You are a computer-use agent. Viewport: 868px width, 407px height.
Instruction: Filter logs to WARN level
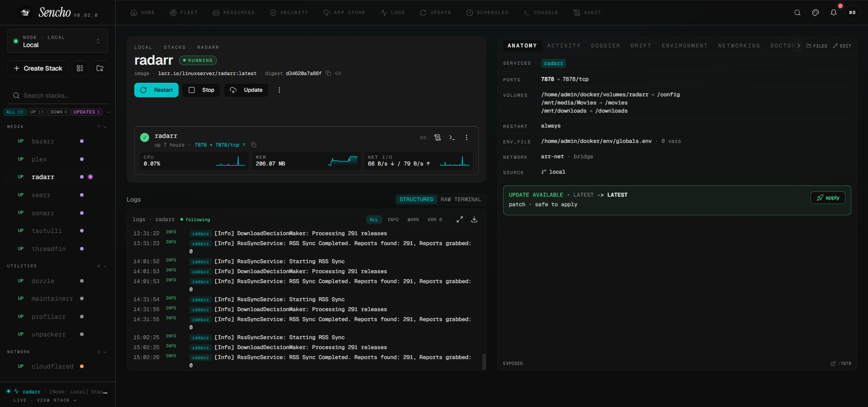point(413,220)
